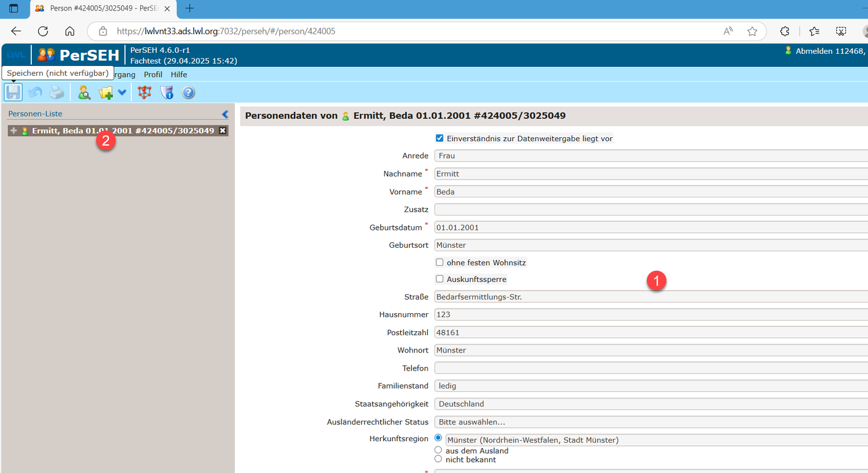Expand Ermitt, Beda tree entry with plus
Screen dimensions: 868x473
[14, 131]
